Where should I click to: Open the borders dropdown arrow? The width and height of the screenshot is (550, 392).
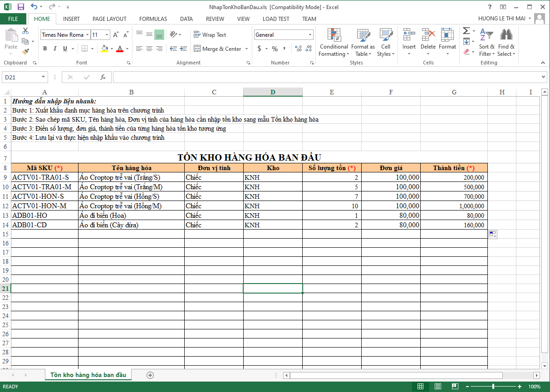(x=92, y=49)
